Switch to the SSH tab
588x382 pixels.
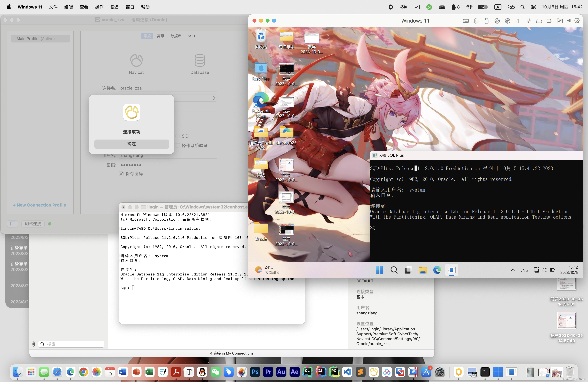(191, 36)
